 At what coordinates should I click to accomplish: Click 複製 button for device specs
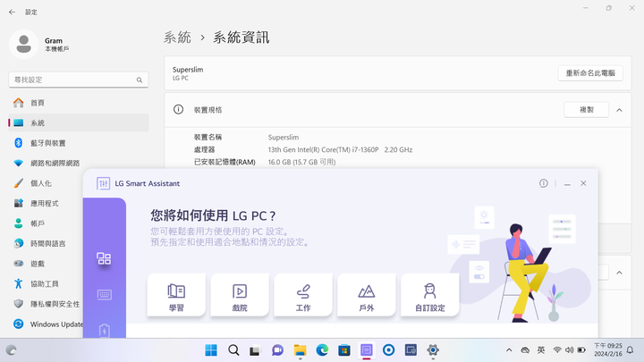(586, 110)
